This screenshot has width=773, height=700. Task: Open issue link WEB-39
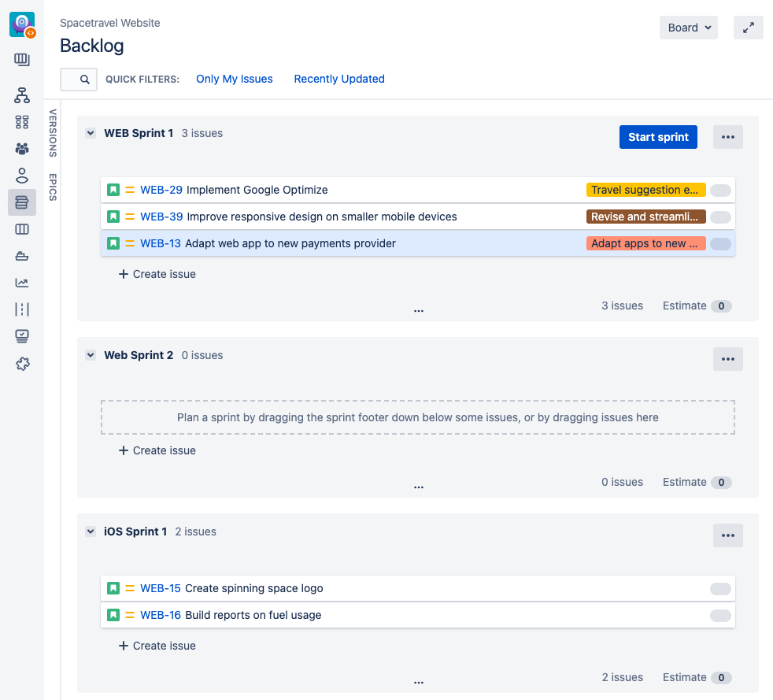[x=161, y=217]
